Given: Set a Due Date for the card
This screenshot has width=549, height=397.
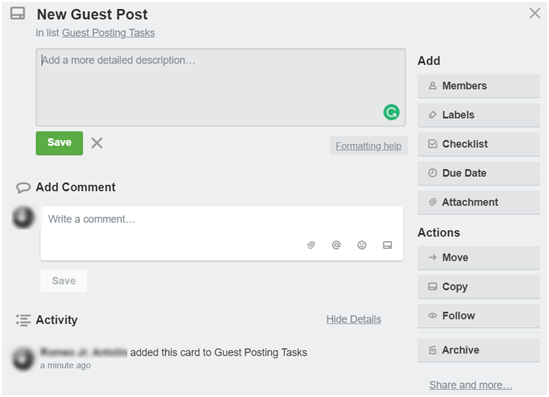Looking at the screenshot, I should [x=478, y=173].
